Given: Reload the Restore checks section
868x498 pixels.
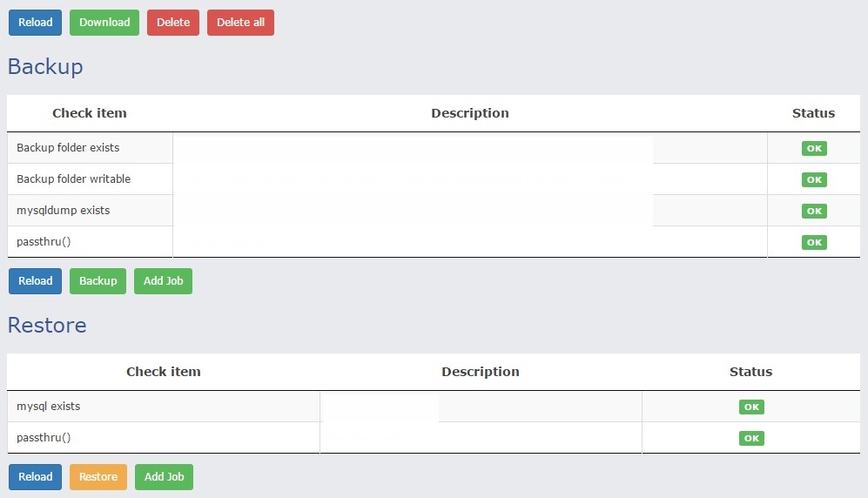Looking at the screenshot, I should click(35, 477).
